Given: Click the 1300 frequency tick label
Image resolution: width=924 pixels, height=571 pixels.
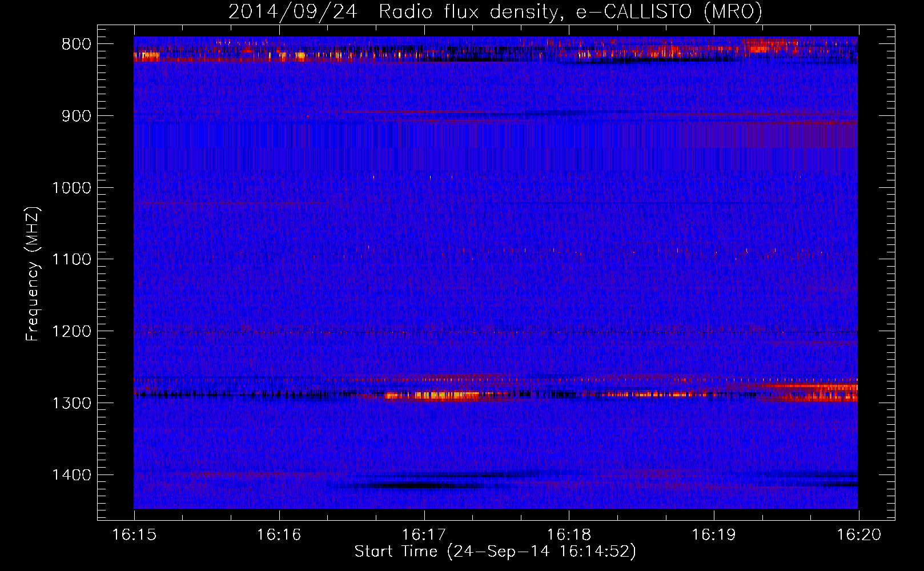Looking at the screenshot, I should 71,403.
